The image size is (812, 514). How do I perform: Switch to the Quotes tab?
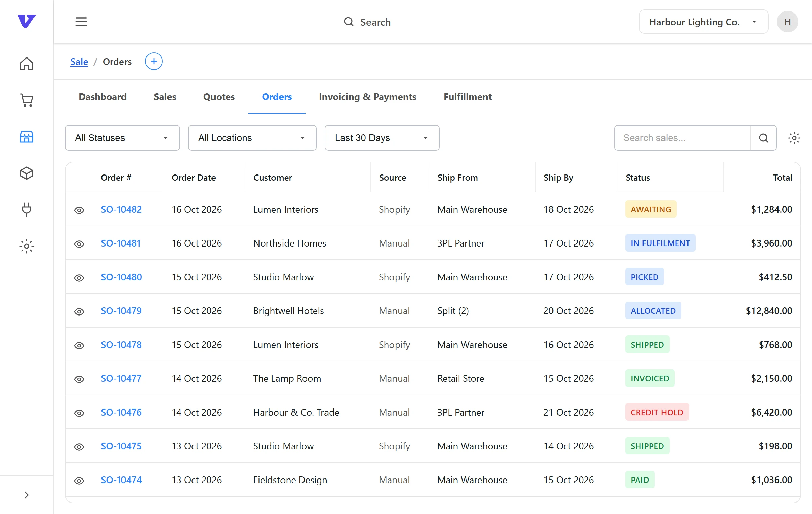pyautogui.click(x=219, y=97)
